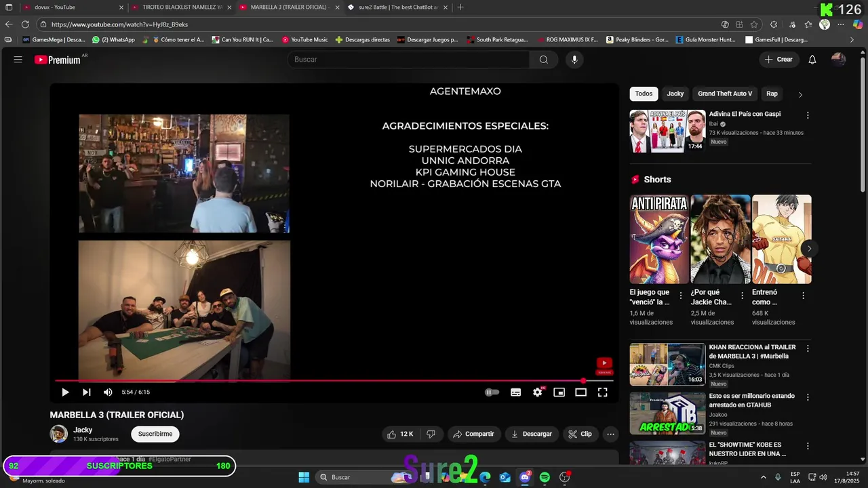
Task: Start voice search with microphone icon
Action: (x=574, y=60)
